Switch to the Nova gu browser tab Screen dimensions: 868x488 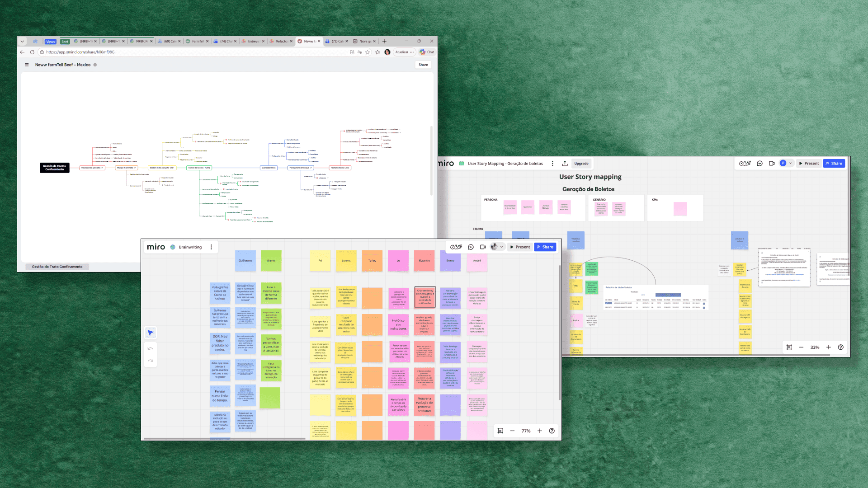[365, 41]
